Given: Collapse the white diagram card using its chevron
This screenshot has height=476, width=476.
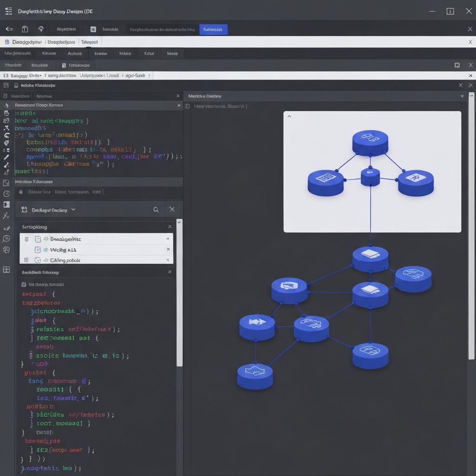Looking at the screenshot, I should [289, 117].
